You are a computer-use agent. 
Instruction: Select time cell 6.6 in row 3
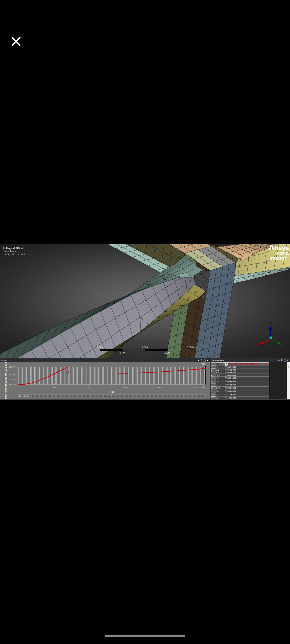(x=220, y=372)
